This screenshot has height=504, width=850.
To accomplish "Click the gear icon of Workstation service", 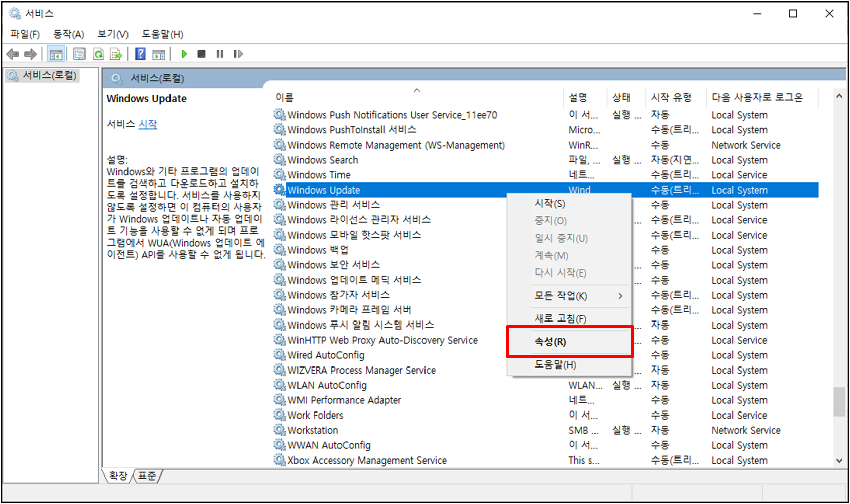I will tap(280, 430).
